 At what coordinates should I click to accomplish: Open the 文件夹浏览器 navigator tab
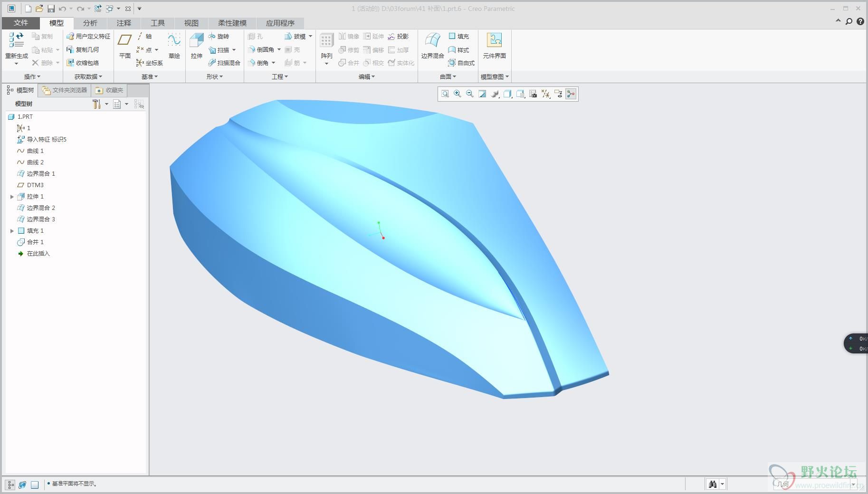click(65, 90)
